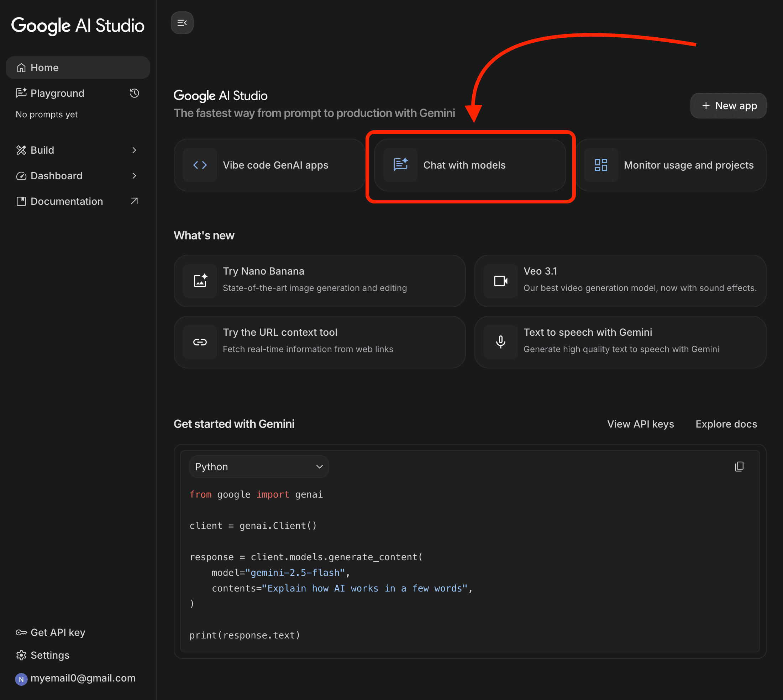Click Explore docs link
Viewport: 783px width, 700px height.
726,424
